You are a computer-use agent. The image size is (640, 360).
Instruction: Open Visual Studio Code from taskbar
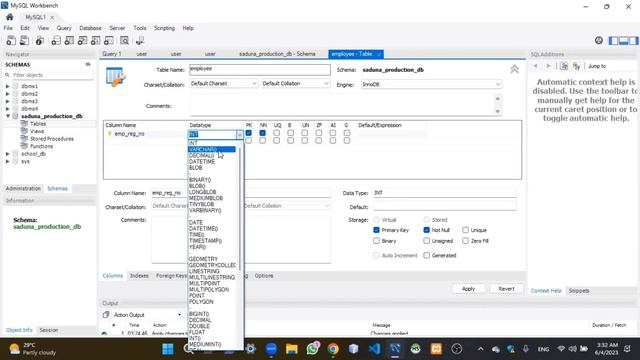coord(374,349)
